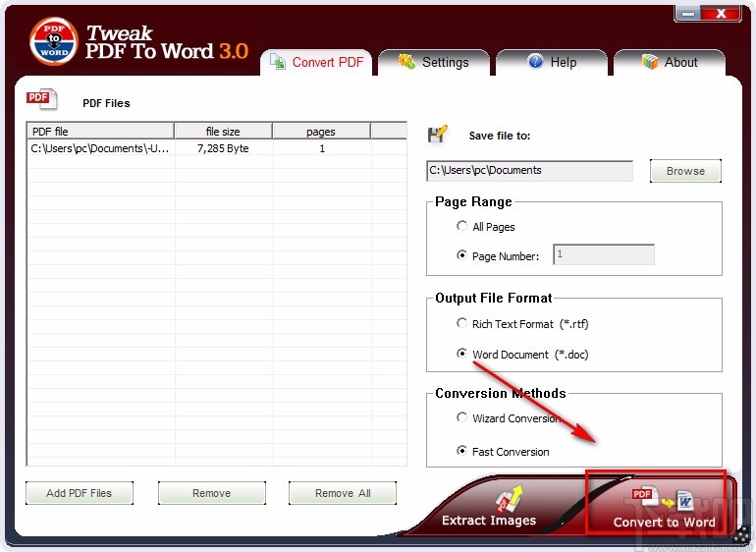
Task: Switch to the Settings tab
Action: click(x=434, y=62)
